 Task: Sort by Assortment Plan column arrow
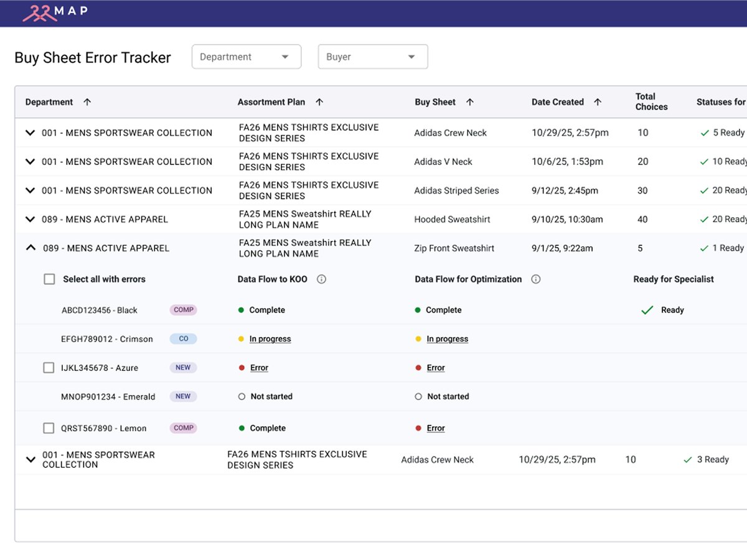pyautogui.click(x=319, y=102)
